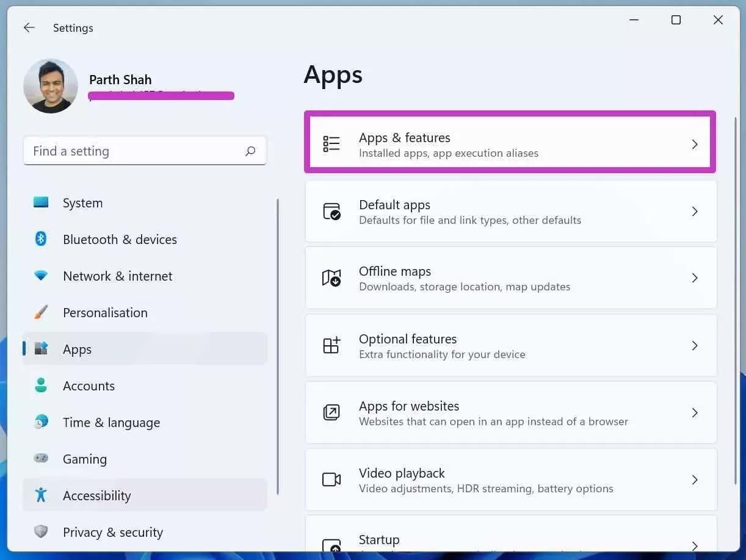Select Apps label in sidebar
The height and width of the screenshot is (560, 746).
(x=77, y=350)
